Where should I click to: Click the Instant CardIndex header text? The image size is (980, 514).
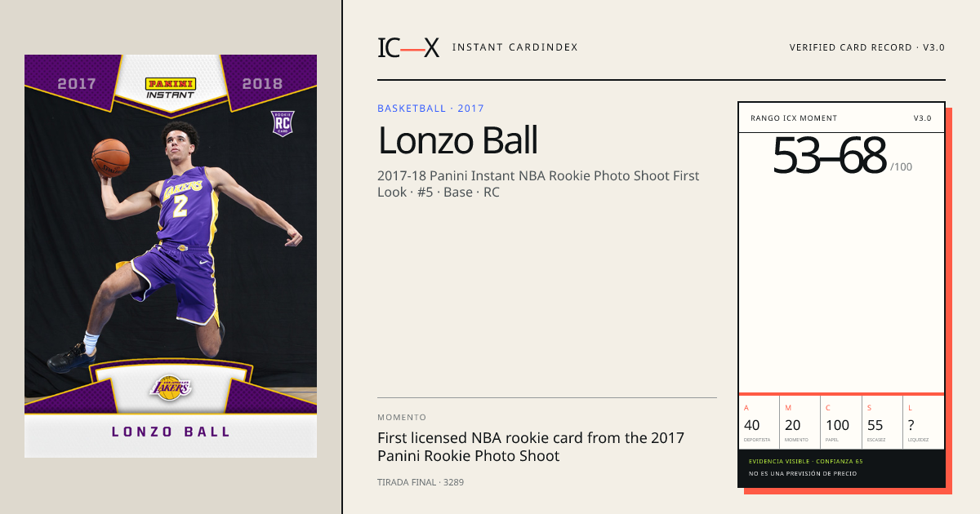[x=514, y=47]
